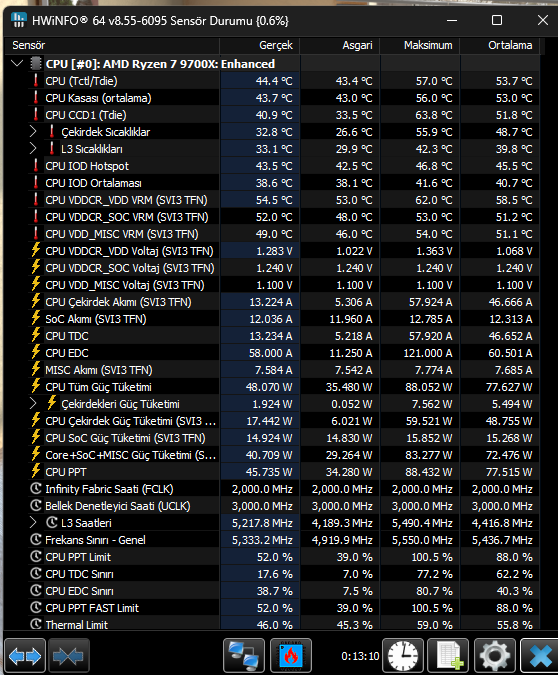Click the 0:13:10 elapsed time display

click(x=360, y=656)
